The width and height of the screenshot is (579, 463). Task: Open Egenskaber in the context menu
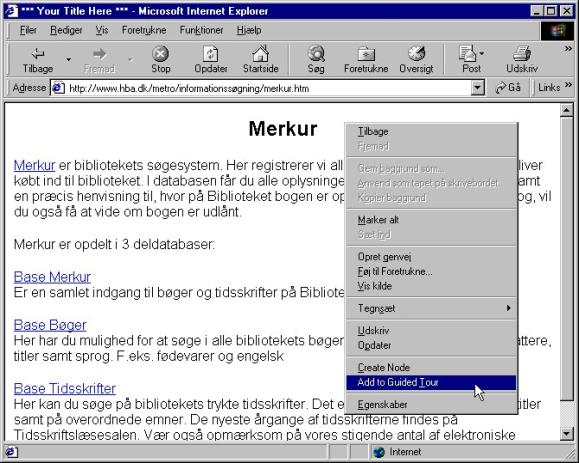[x=431, y=404]
